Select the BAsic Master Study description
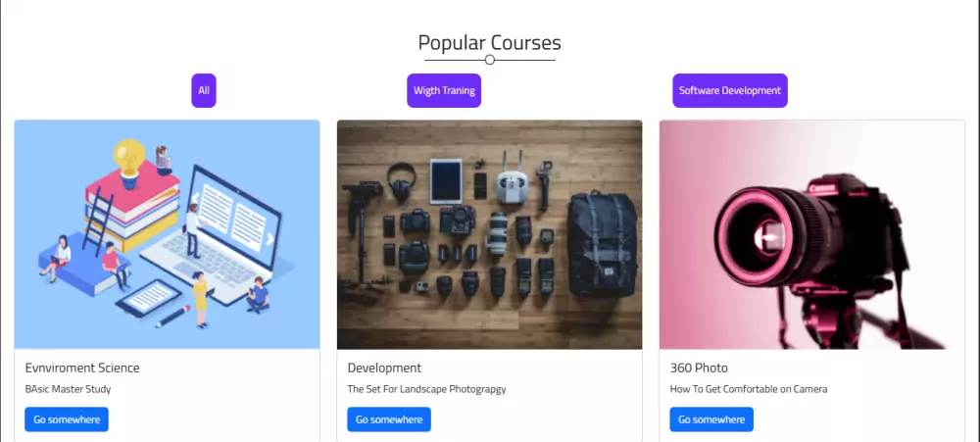The width and height of the screenshot is (980, 442). (x=69, y=389)
